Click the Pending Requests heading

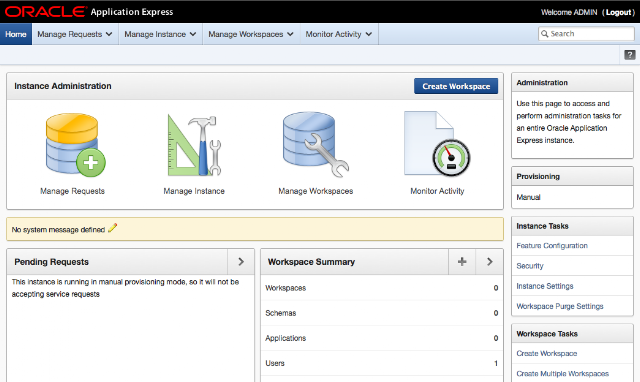(x=51, y=262)
